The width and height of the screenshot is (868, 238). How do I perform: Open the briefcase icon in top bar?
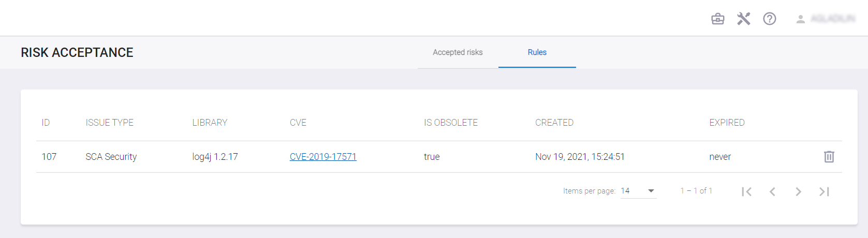pos(718,19)
